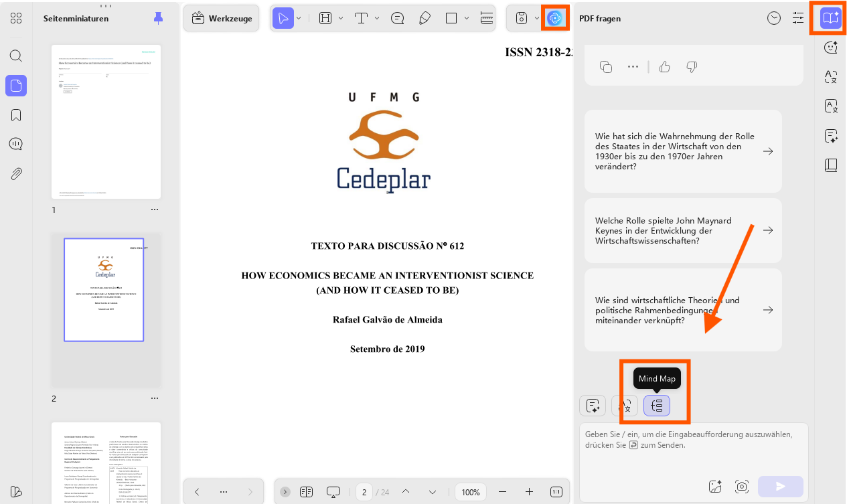
Task: Select the highlight text tool
Action: [x=325, y=18]
